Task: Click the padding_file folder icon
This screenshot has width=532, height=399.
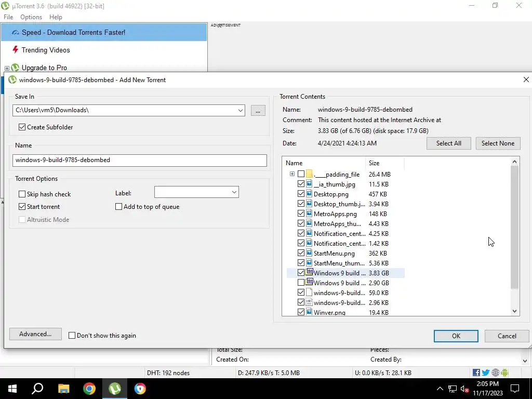Action: point(309,174)
